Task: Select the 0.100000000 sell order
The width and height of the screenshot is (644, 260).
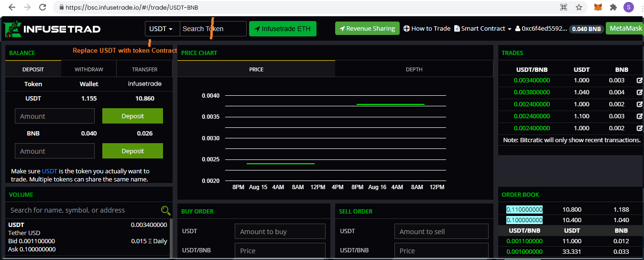Action: [x=524, y=220]
